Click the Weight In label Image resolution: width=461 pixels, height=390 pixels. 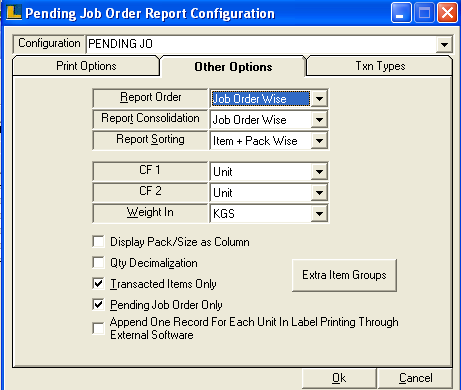click(150, 212)
